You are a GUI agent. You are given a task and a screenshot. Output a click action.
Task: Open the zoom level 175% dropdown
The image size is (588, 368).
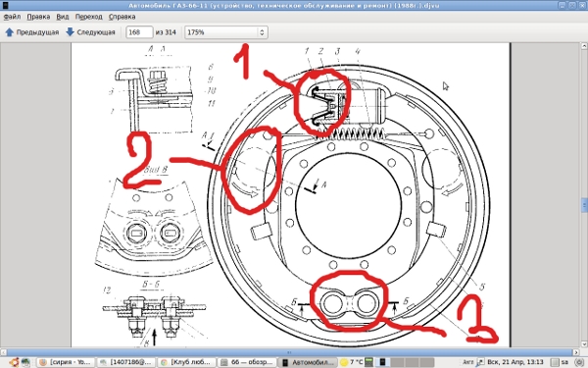[x=225, y=32]
